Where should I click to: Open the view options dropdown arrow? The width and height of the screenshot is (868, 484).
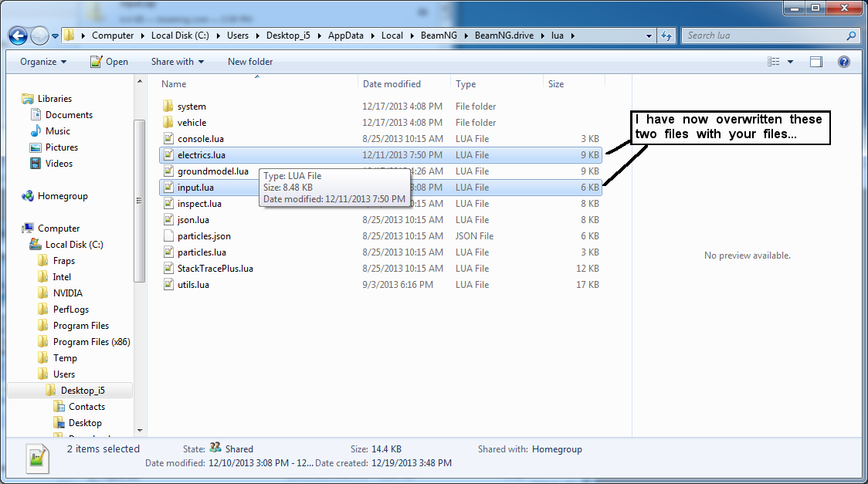(x=790, y=62)
